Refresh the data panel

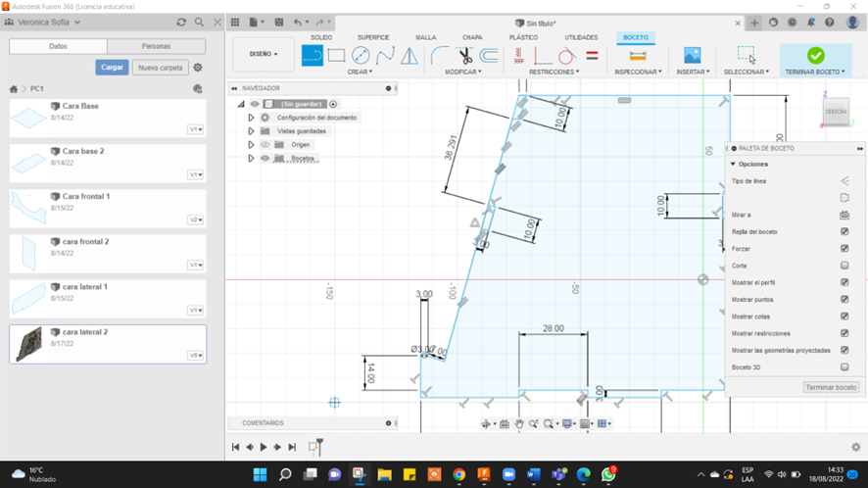pos(181,23)
